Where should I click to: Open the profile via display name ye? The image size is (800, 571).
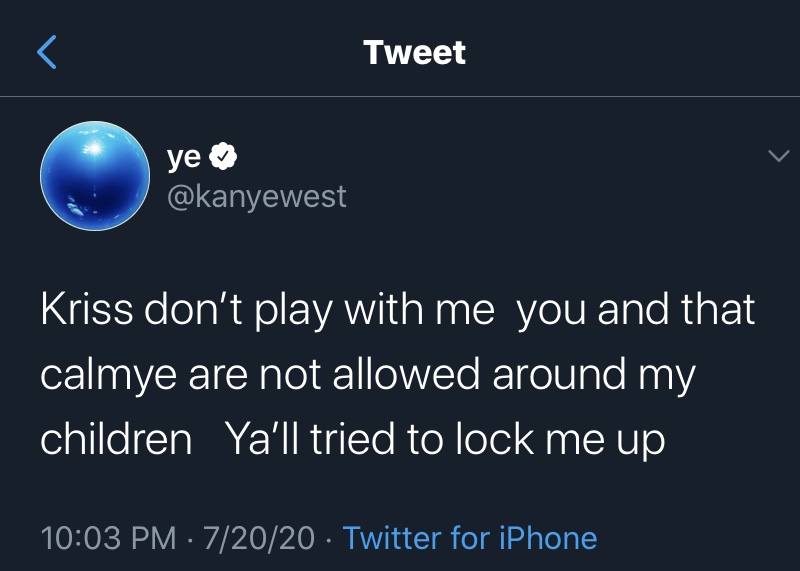(184, 157)
